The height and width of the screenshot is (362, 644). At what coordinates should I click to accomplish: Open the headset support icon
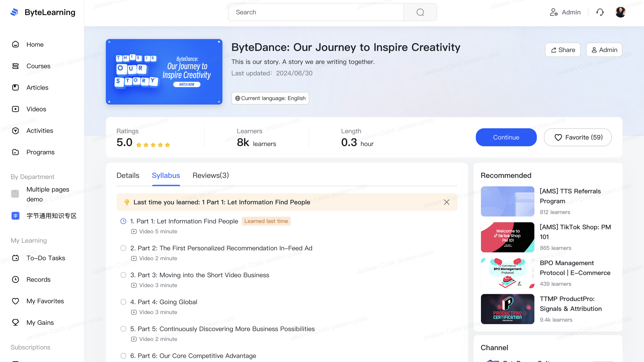pos(600,12)
